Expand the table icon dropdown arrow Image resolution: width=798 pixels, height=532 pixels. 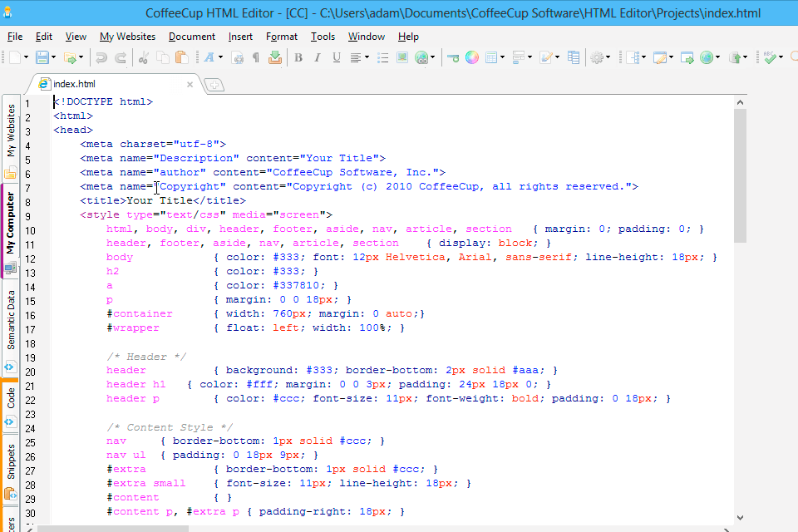pos(502,57)
